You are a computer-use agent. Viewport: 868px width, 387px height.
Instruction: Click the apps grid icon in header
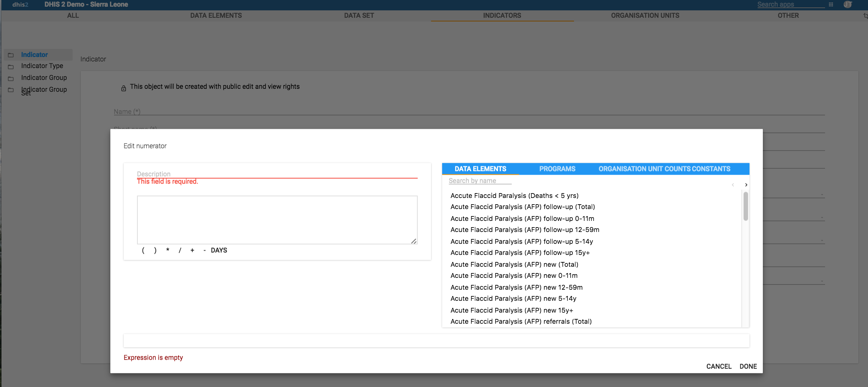click(x=831, y=4)
